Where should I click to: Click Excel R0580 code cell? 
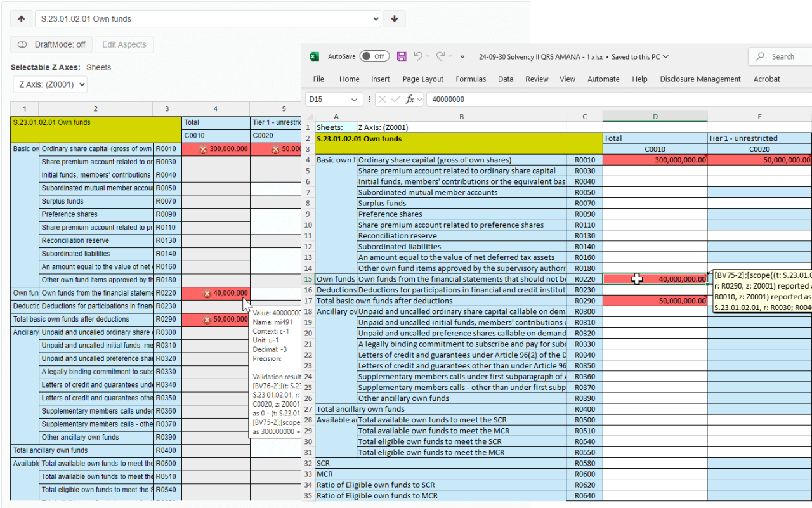(584, 463)
